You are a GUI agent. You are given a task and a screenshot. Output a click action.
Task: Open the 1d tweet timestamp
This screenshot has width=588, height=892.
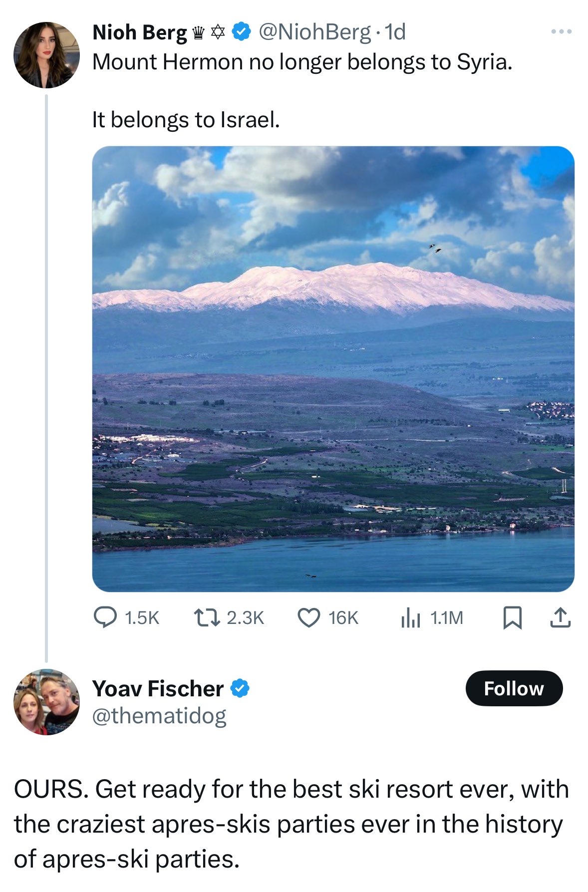(x=395, y=32)
